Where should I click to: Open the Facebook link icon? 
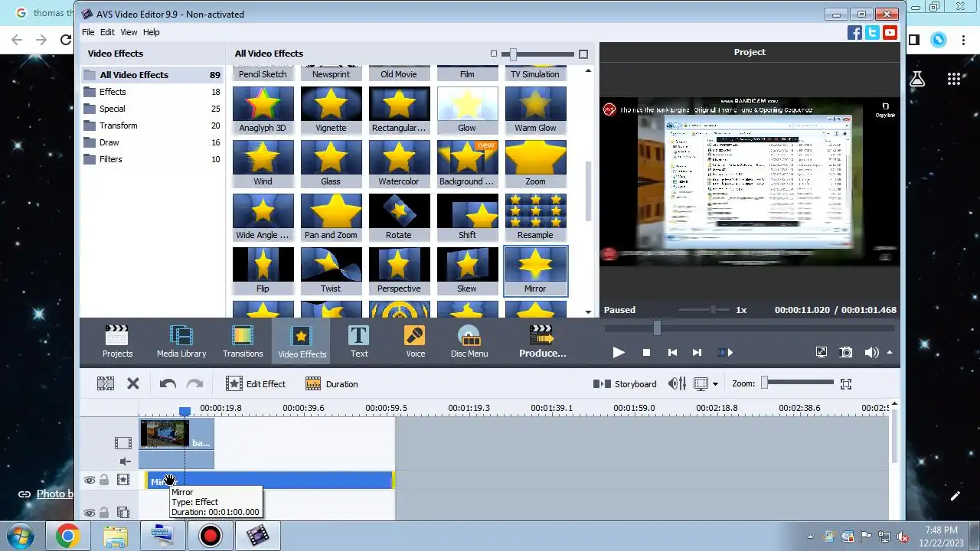click(855, 32)
